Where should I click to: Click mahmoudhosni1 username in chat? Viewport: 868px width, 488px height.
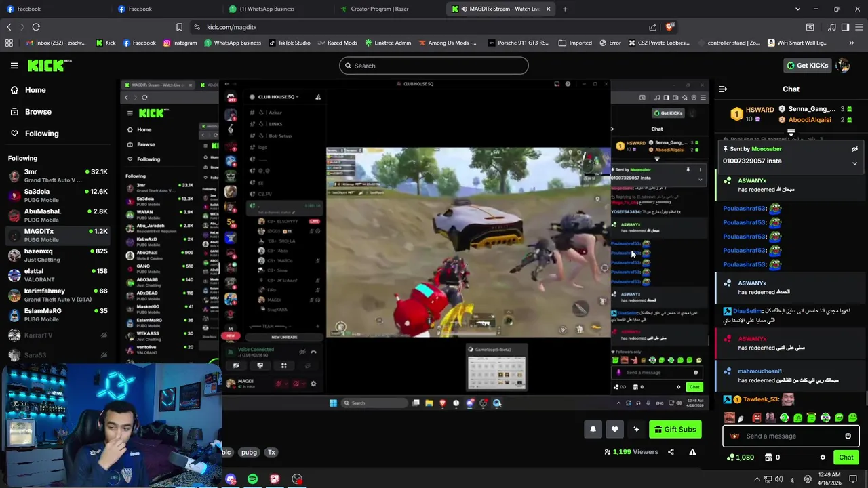click(759, 371)
